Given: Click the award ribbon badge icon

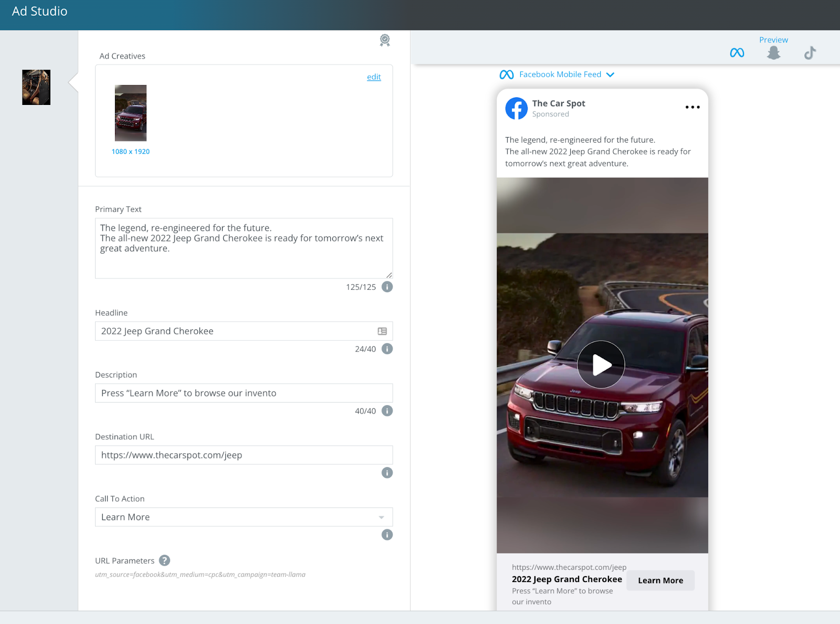Looking at the screenshot, I should pyautogui.click(x=385, y=40).
